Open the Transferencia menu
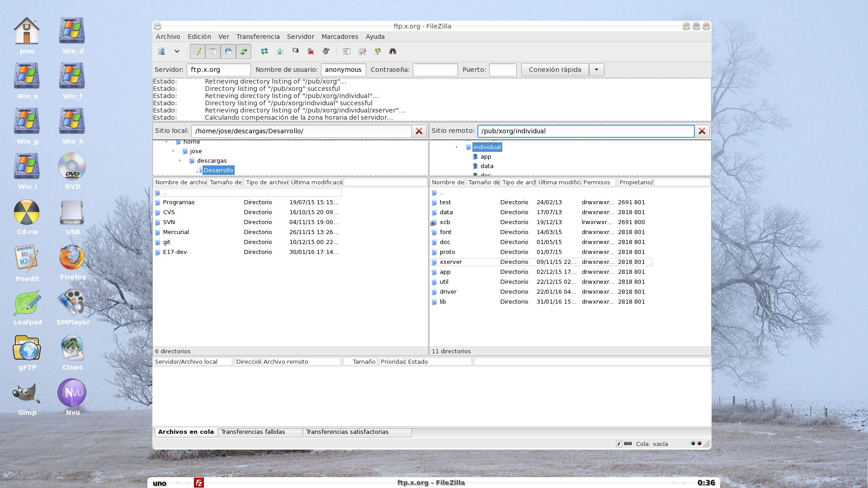Image resolution: width=868 pixels, height=488 pixels. (258, 37)
